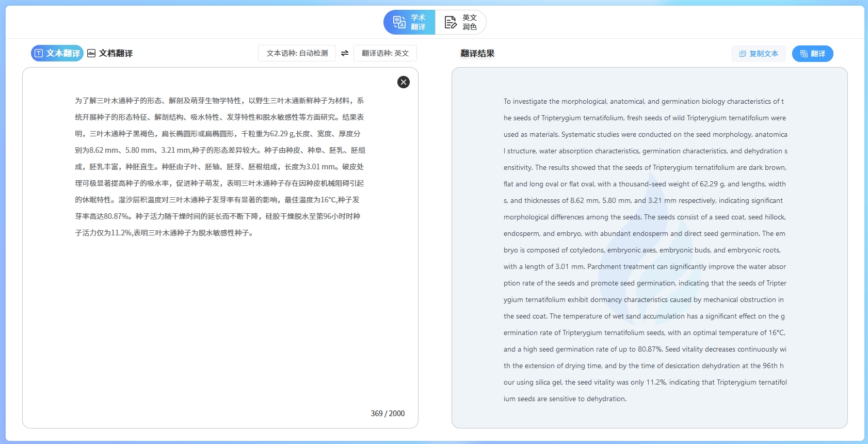Open the 英文润色 mode label
Image resolution: width=868 pixels, height=444 pixels.
pos(470,22)
